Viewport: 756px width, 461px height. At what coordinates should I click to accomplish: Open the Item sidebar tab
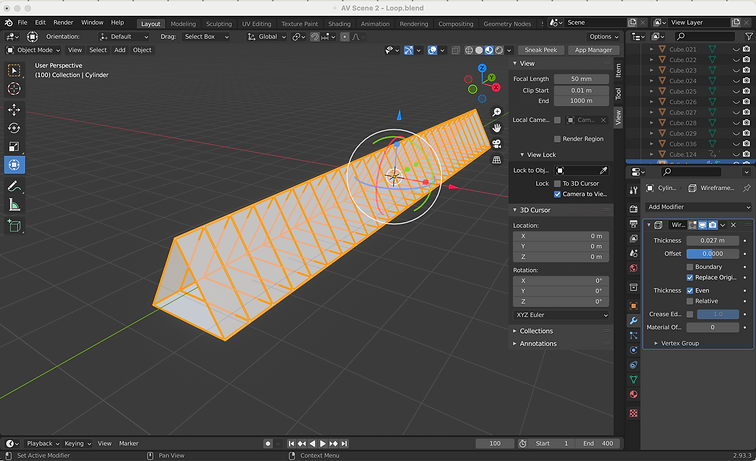[x=618, y=70]
